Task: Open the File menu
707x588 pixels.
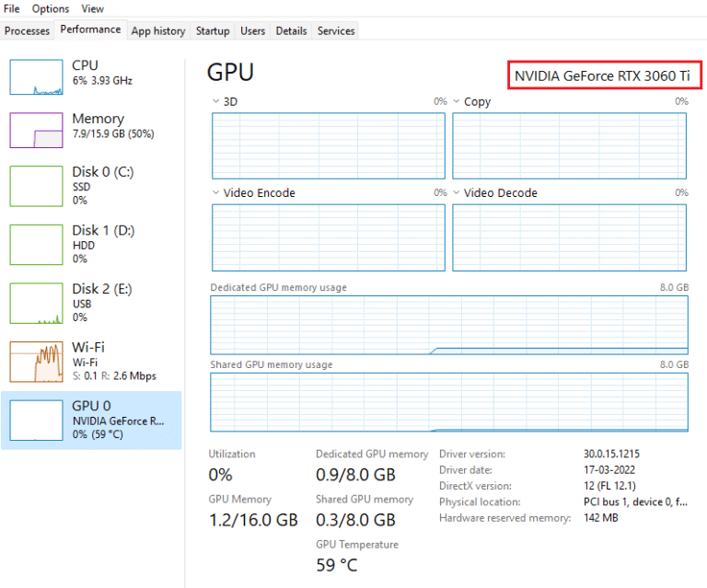Action: 12,8
